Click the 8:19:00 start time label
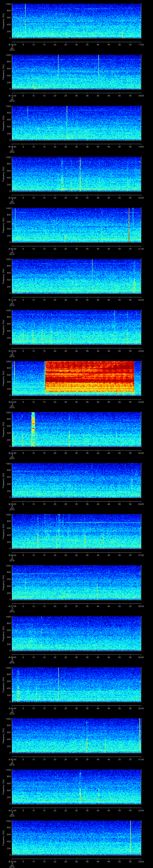Viewport: 153px width, 868px height. tap(12, 198)
